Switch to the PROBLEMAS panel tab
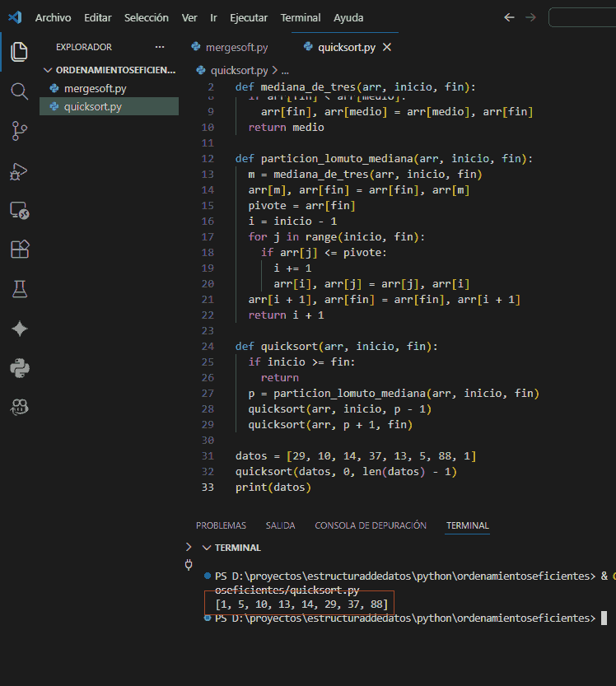The image size is (616, 686). coord(221,525)
